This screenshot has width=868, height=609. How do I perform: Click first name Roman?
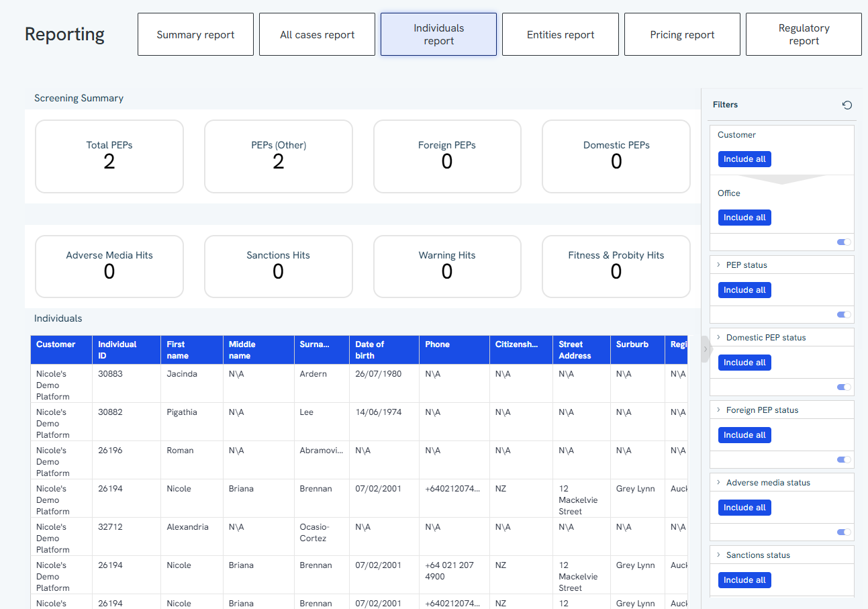coord(180,451)
